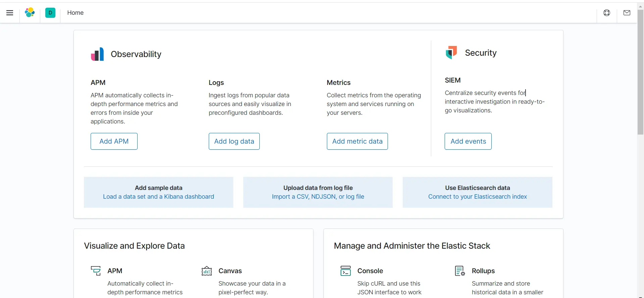
Task: Click the SIEM heading
Action: tap(453, 80)
